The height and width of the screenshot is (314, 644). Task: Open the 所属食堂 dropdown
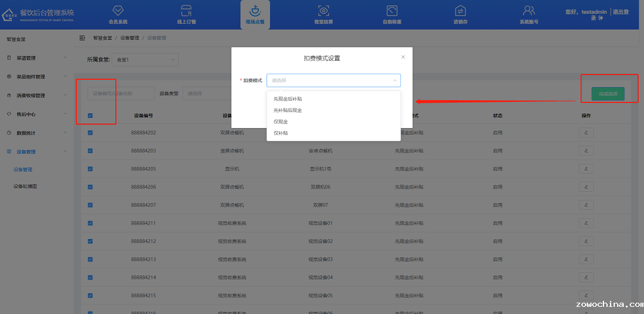tap(145, 60)
